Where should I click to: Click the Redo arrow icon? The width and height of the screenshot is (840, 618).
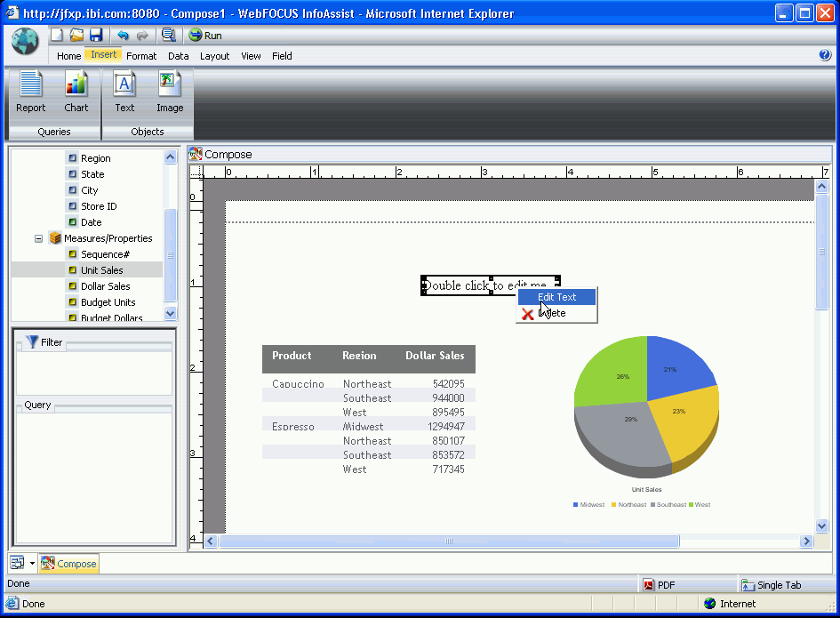click(x=142, y=36)
